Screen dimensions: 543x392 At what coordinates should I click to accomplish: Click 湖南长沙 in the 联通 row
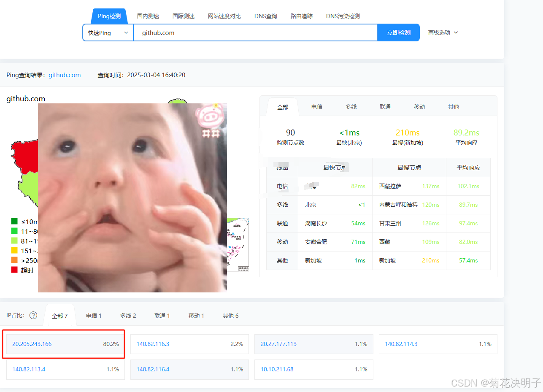coord(316,223)
